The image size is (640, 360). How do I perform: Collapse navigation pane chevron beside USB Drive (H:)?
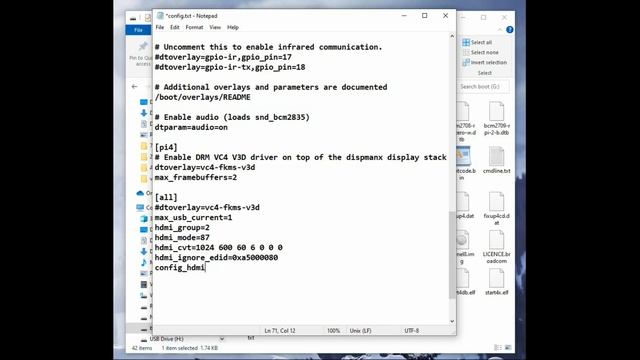[222, 339]
